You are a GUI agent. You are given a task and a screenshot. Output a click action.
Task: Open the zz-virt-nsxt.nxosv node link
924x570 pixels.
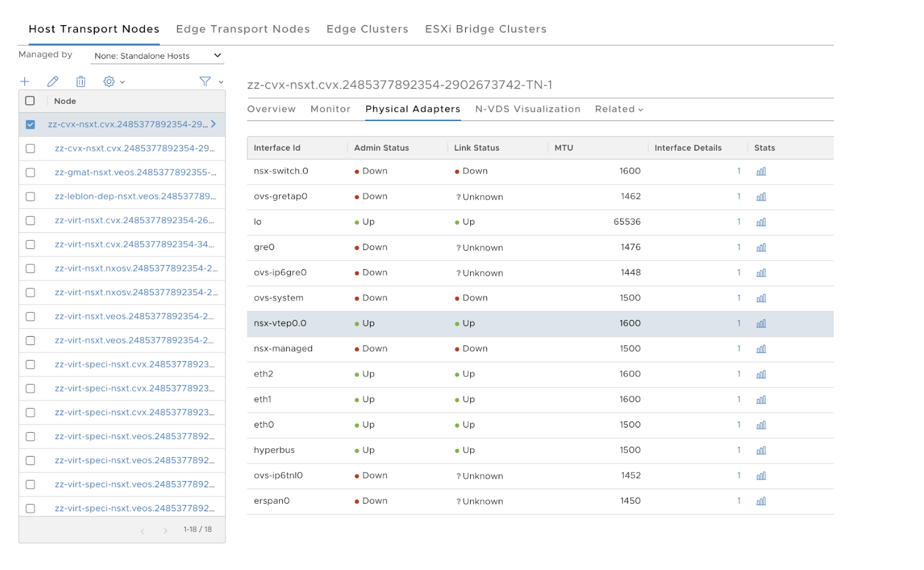coord(136,268)
